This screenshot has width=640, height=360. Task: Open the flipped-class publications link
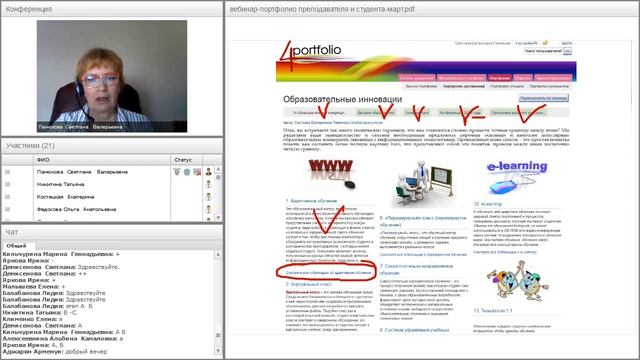[x=423, y=254]
